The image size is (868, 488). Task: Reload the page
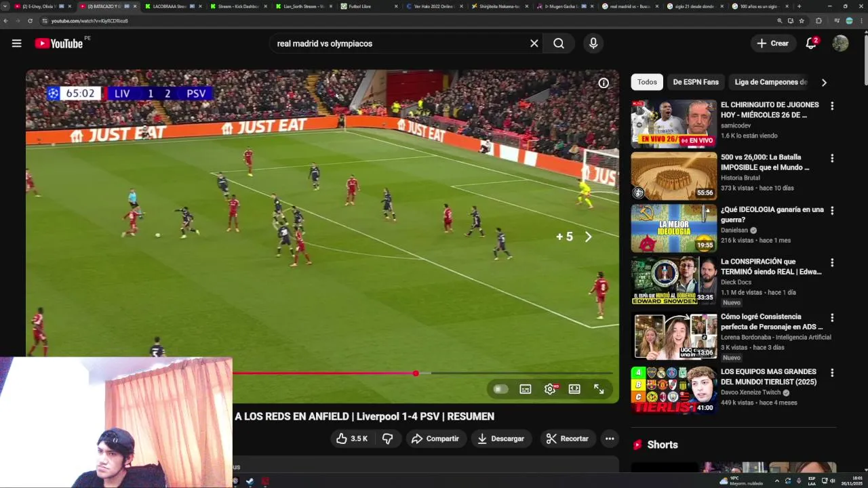click(30, 21)
